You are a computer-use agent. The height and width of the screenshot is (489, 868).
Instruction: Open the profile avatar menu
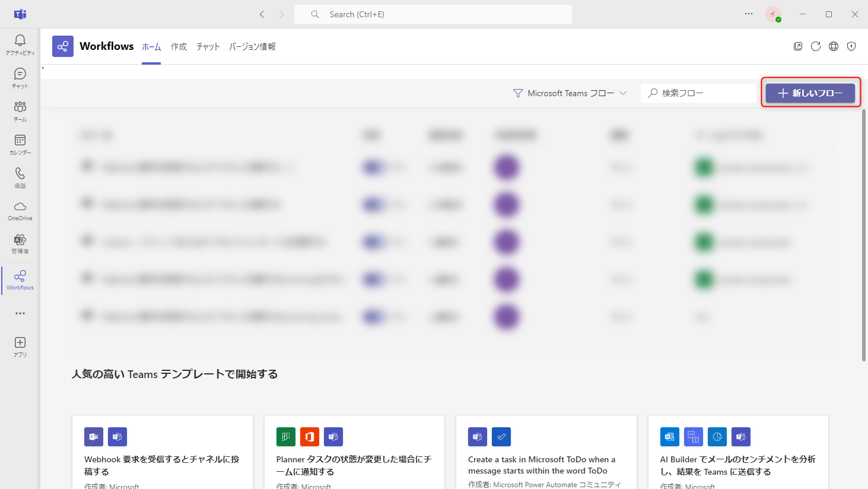click(773, 14)
